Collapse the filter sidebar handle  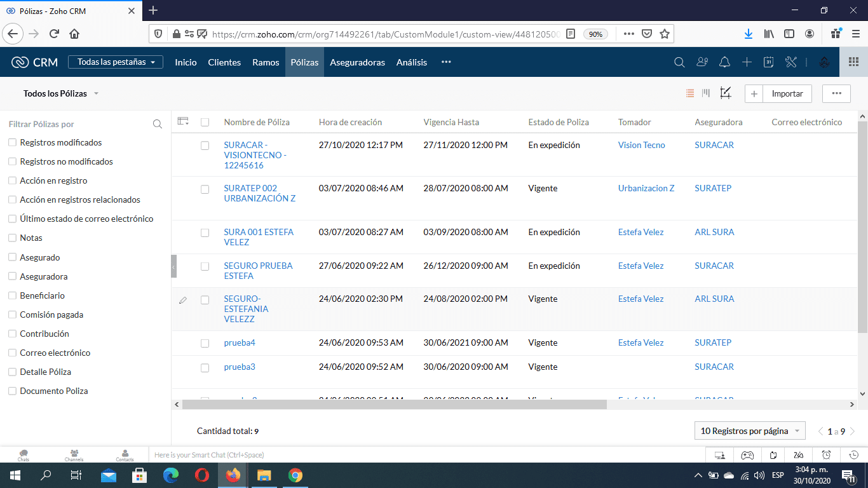(x=173, y=267)
